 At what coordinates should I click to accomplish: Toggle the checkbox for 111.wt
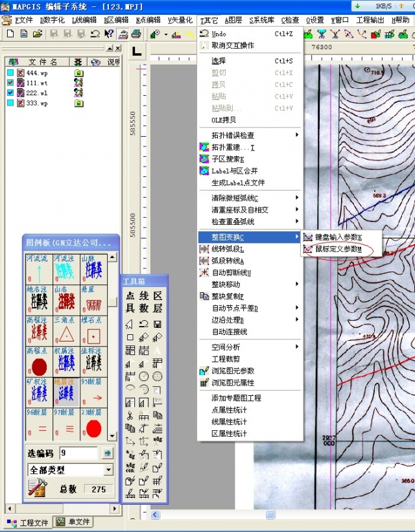point(10,84)
